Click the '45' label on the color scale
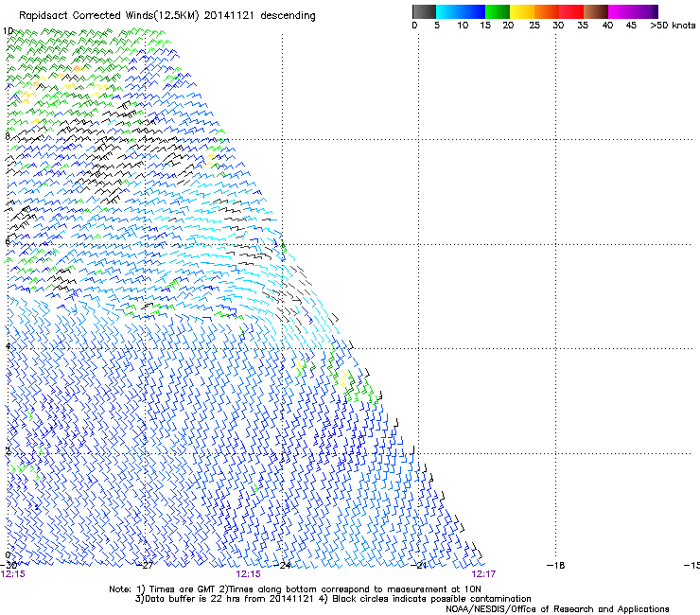 (631, 26)
